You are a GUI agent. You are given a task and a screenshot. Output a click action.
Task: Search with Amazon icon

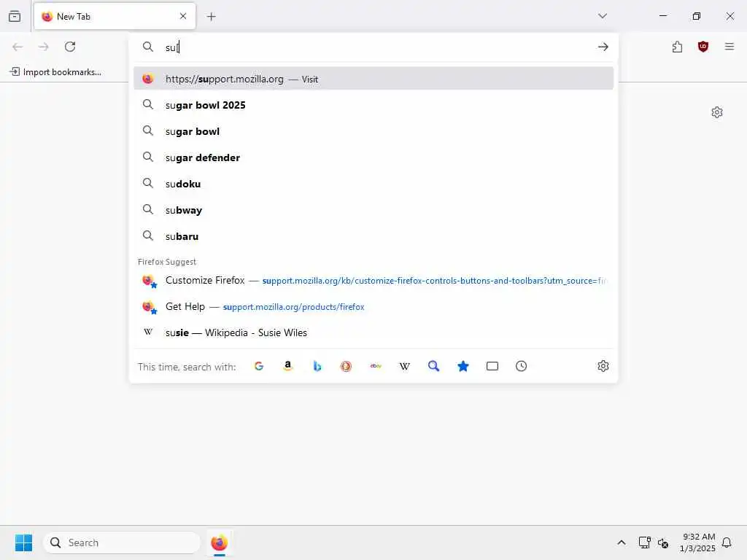287,366
